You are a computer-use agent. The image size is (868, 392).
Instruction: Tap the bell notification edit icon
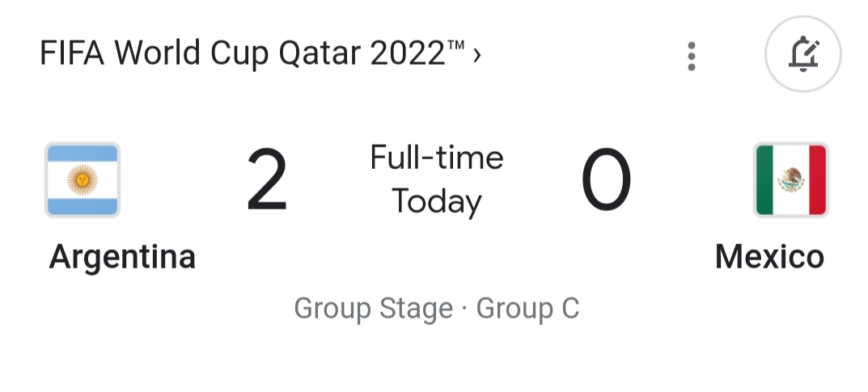pyautogui.click(x=802, y=53)
